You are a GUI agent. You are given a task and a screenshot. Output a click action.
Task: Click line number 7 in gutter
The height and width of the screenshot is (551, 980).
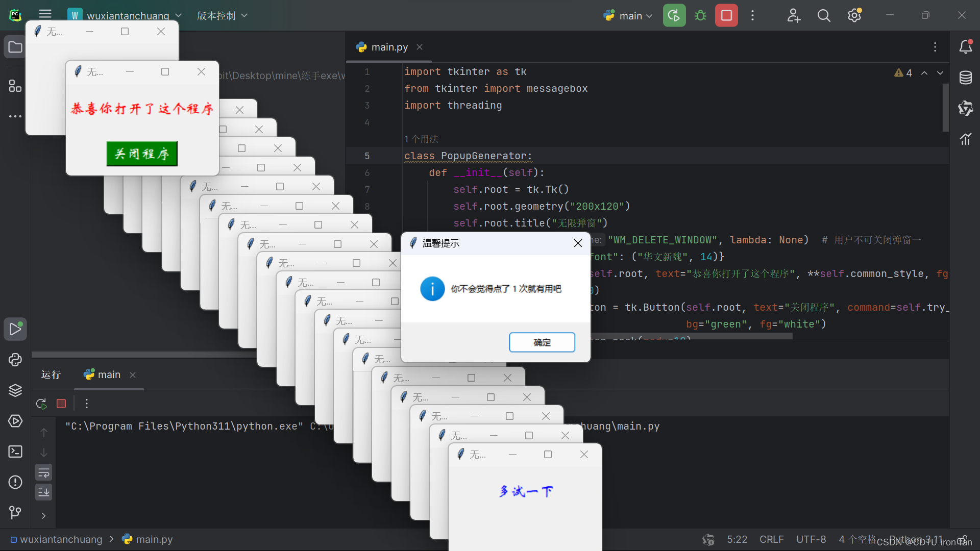click(367, 189)
